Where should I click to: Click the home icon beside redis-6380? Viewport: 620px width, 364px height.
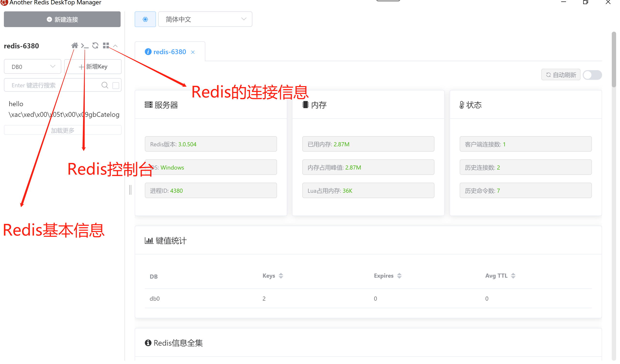(x=75, y=46)
